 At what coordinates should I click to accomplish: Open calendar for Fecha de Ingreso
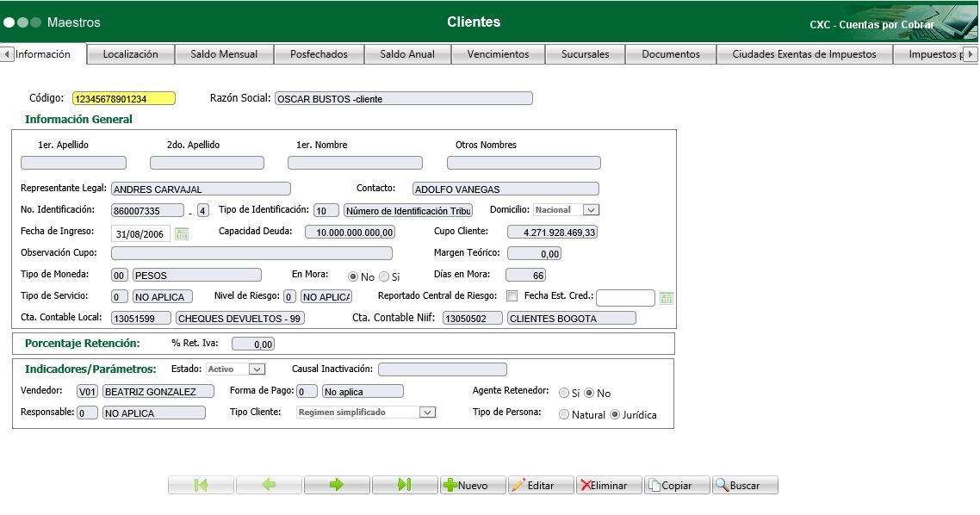182,233
